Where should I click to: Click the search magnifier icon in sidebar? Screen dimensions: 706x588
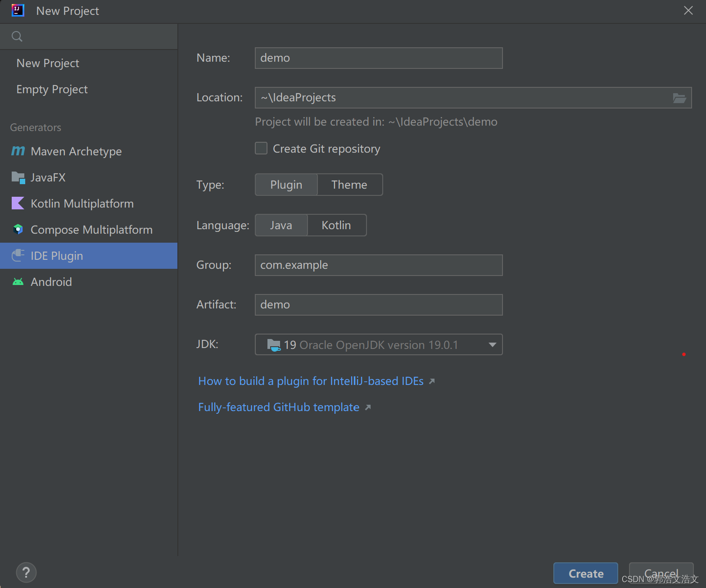tap(17, 36)
